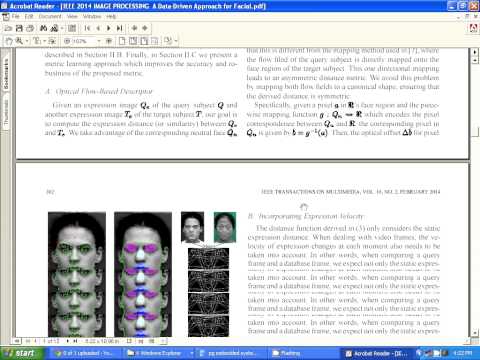Click the system tray clock
The width and height of the screenshot is (480, 360).
point(463,353)
